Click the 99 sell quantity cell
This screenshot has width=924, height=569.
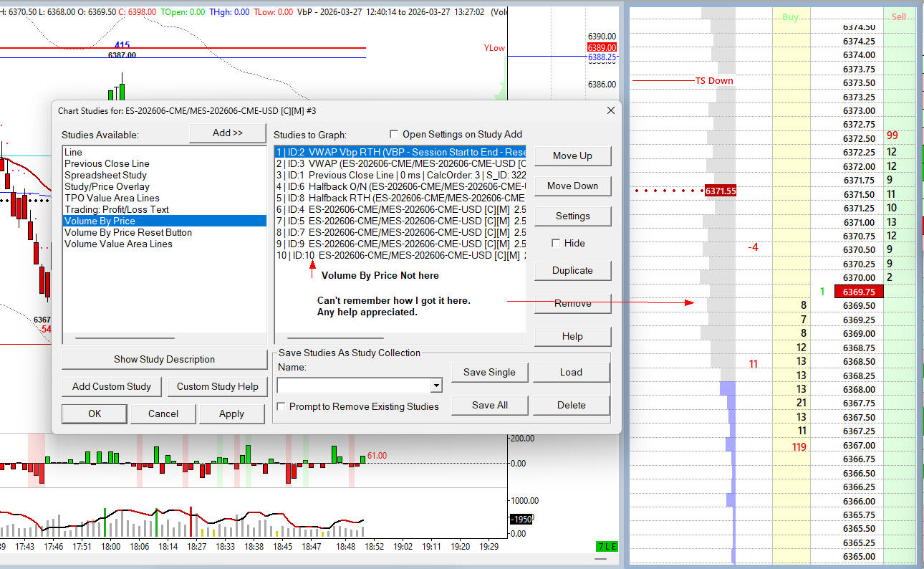click(x=892, y=135)
